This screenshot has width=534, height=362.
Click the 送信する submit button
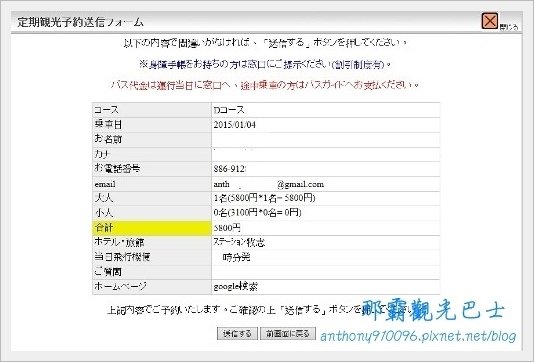coord(237,333)
